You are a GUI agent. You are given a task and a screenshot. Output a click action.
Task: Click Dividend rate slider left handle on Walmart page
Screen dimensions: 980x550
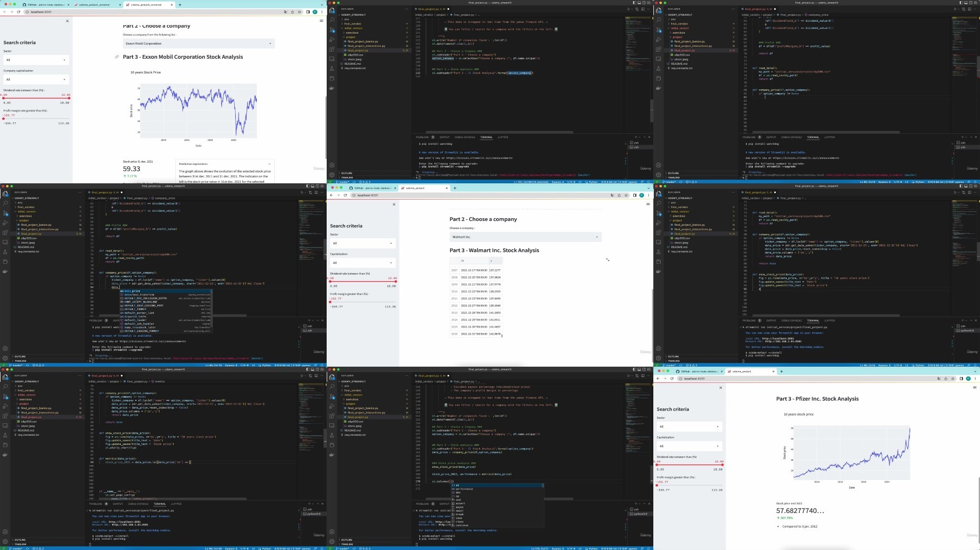pyautogui.click(x=330, y=281)
